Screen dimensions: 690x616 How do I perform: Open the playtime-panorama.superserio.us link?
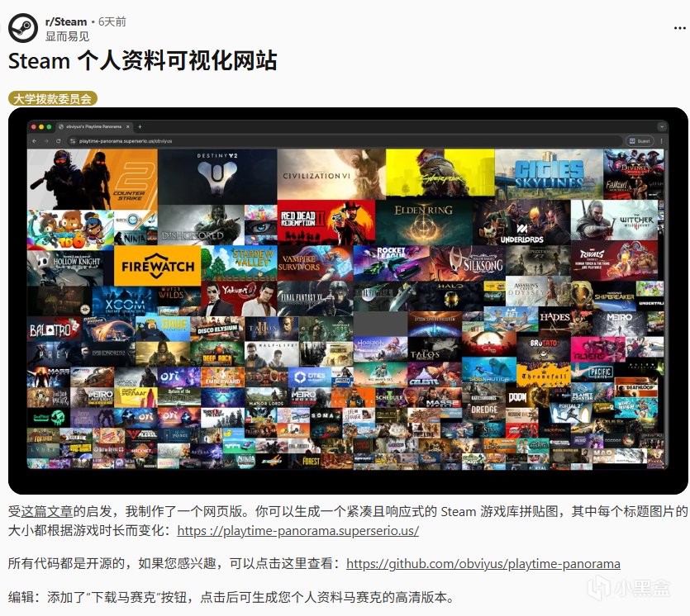point(298,531)
